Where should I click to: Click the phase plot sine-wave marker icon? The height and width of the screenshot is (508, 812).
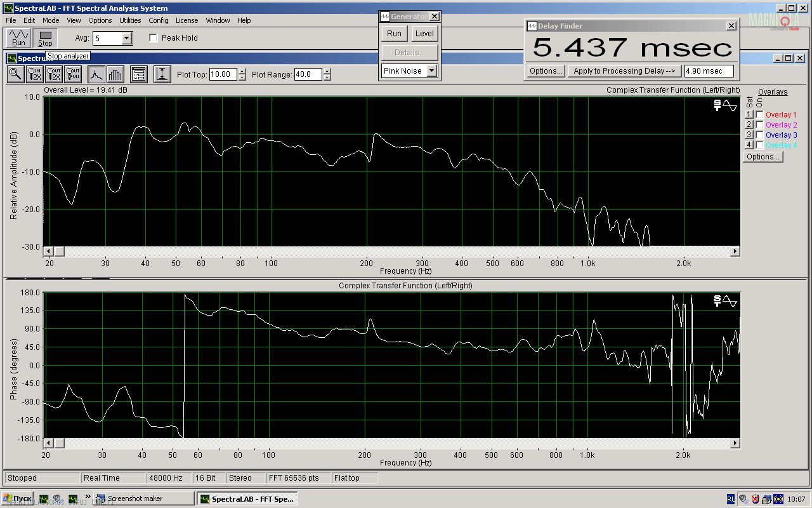730,301
